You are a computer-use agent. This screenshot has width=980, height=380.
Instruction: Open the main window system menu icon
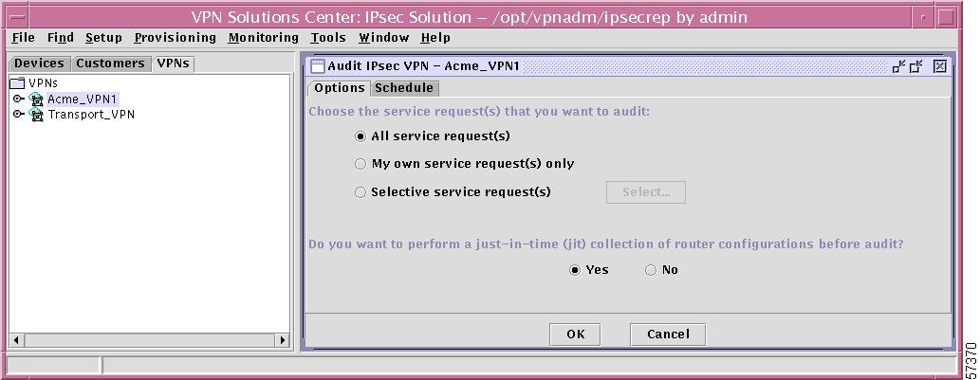coord(18,17)
